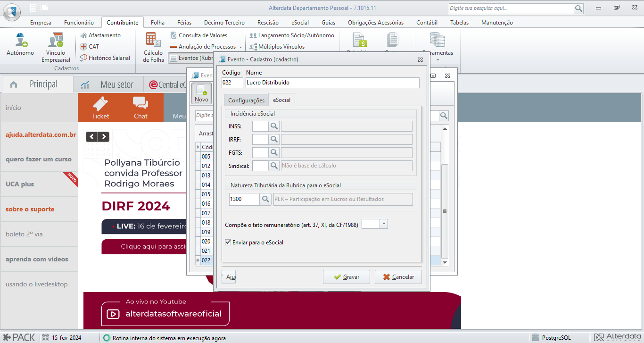Click the top search box Digite sua pesquisa
Image resolution: width=644 pixels, height=343 pixels.
point(511,8)
